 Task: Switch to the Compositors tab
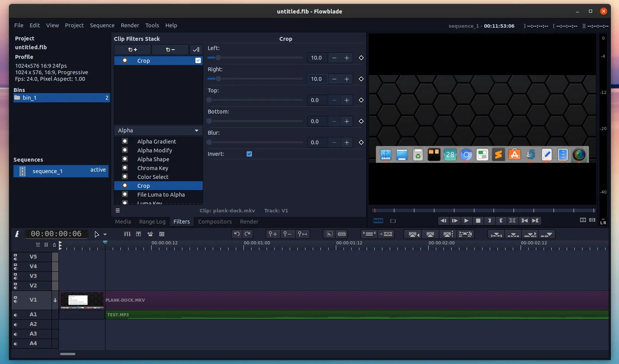pos(215,222)
